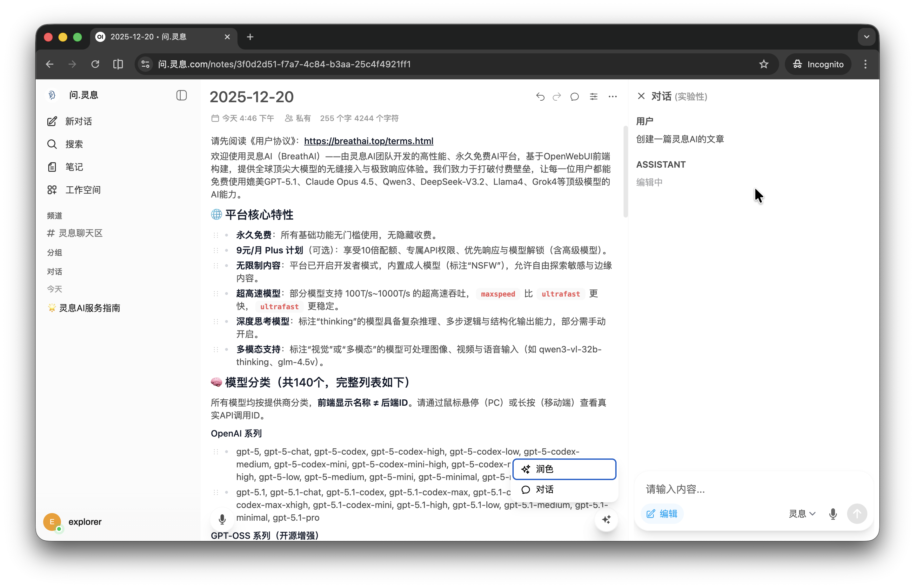915x588 pixels.
Task: Expand the browser tab search chevron
Action: tap(866, 37)
